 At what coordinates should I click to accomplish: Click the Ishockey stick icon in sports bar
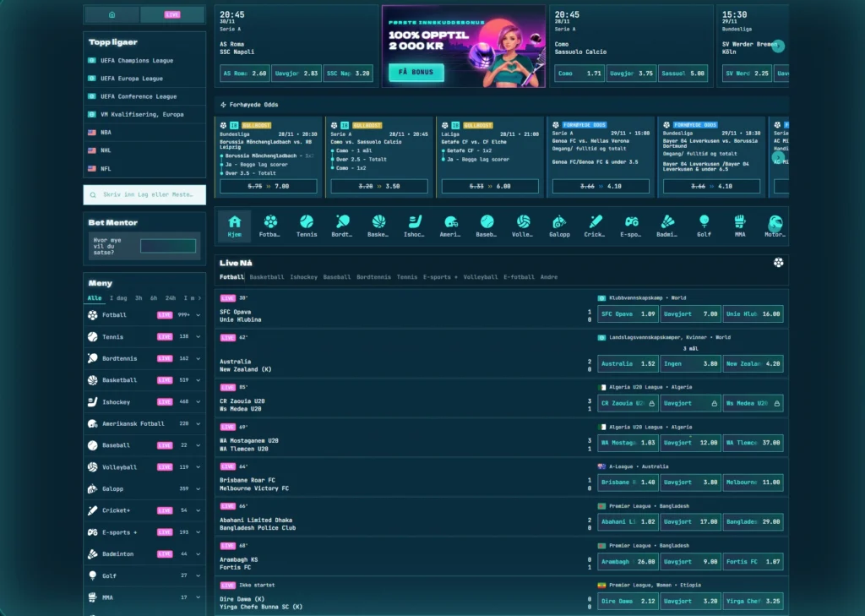click(x=415, y=221)
